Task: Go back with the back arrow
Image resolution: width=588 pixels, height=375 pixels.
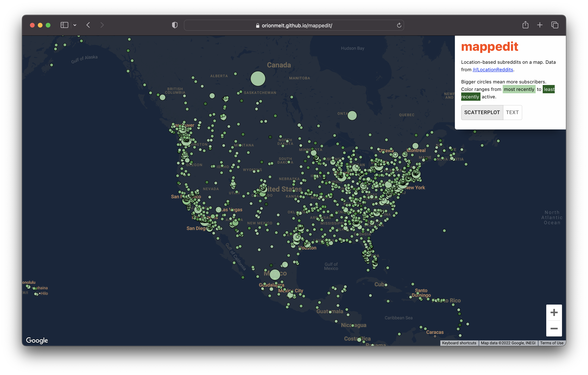Action: coord(88,25)
